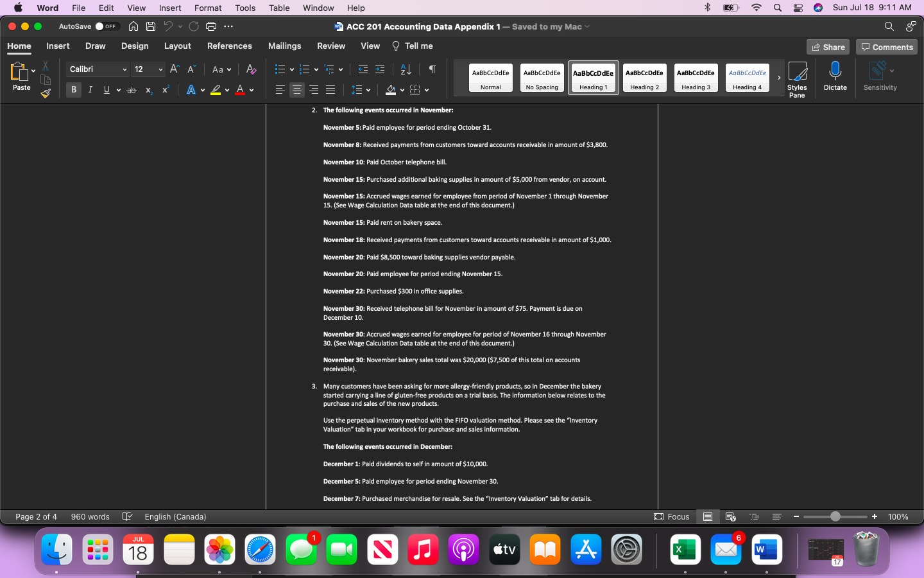Open the Styles Pane
Image resolution: width=924 pixels, height=578 pixels.
797,78
